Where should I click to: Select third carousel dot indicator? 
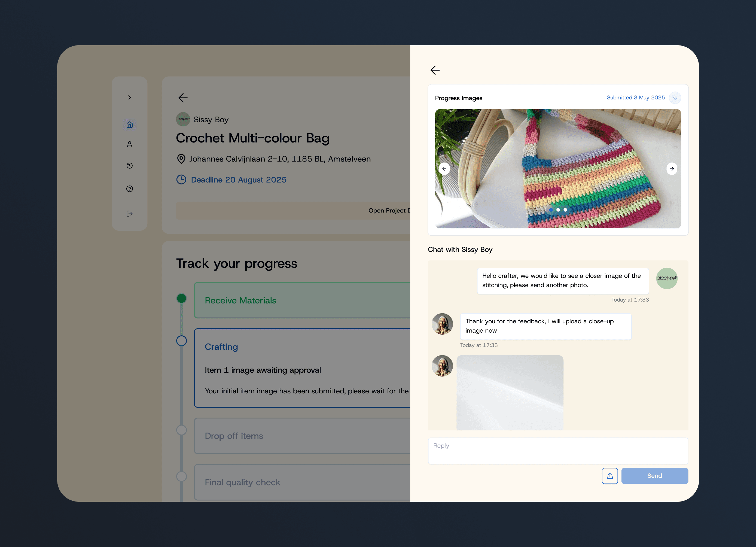[565, 210]
